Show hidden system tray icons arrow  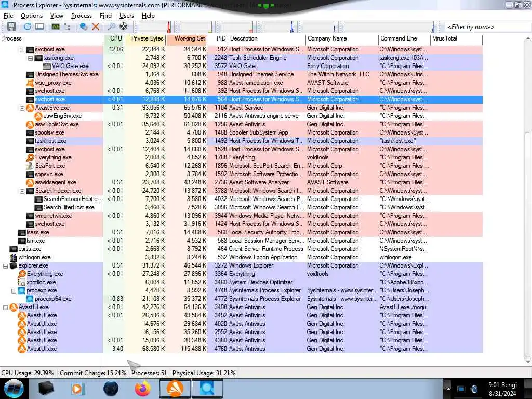448,389
